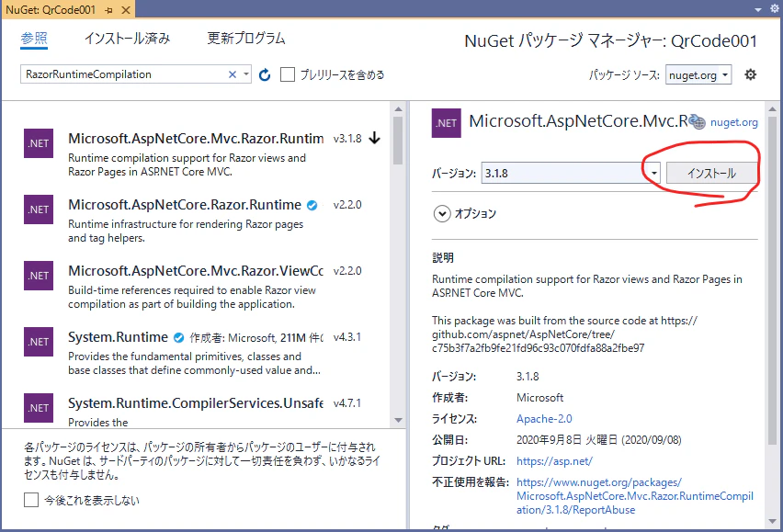Select Microsoft.AspNetCore.Mvc.Razor.RuntimeCompilation package title
The image size is (783, 532).
point(196,138)
